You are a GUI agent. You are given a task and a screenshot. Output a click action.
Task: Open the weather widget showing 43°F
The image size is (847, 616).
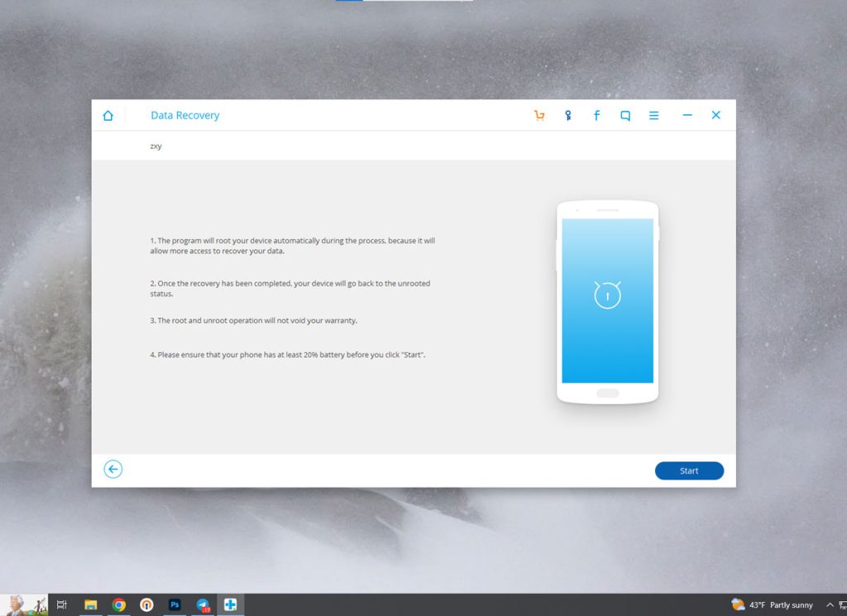(x=773, y=605)
